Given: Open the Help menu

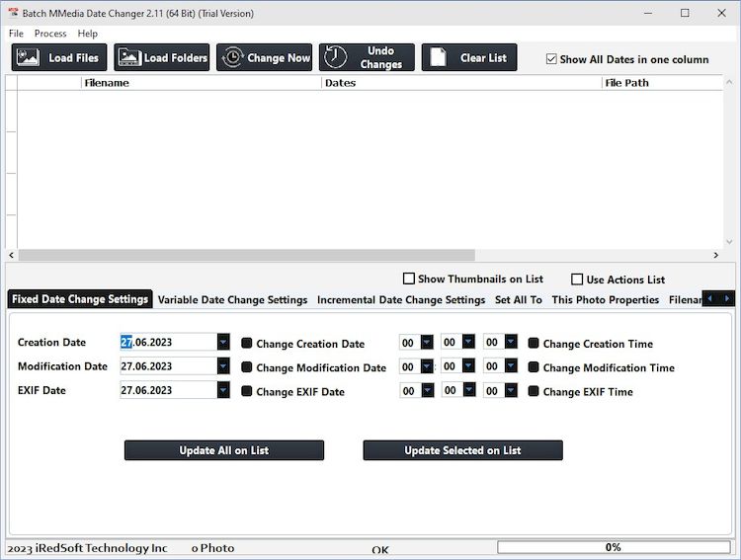Looking at the screenshot, I should pos(87,34).
